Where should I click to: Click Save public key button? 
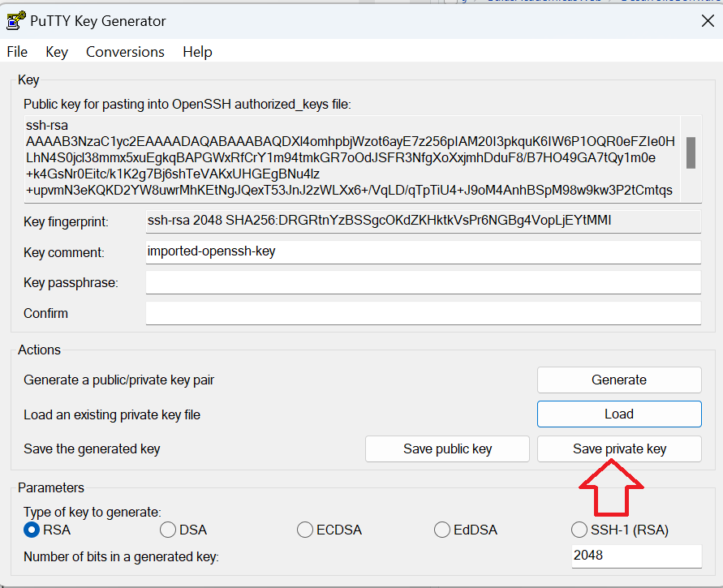(447, 449)
